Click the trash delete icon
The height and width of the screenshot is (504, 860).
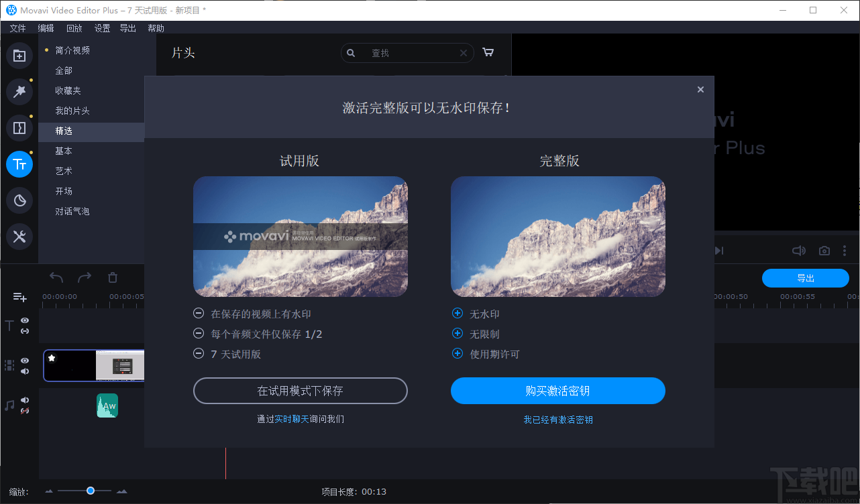(x=113, y=277)
